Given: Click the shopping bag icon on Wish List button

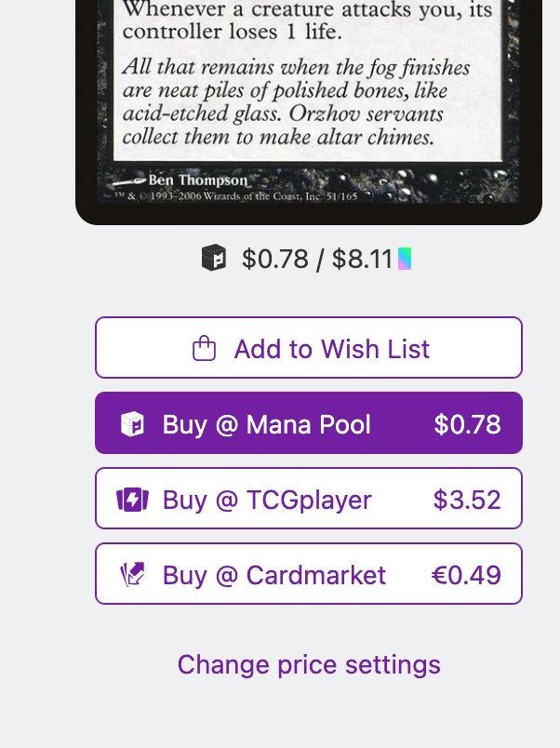Looking at the screenshot, I should [204, 349].
